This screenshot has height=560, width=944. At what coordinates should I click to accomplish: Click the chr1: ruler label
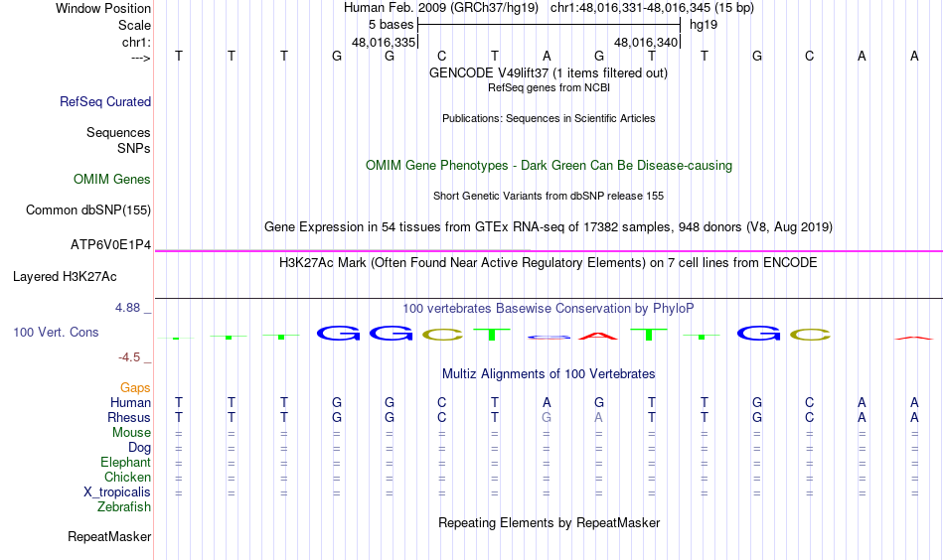(136, 42)
